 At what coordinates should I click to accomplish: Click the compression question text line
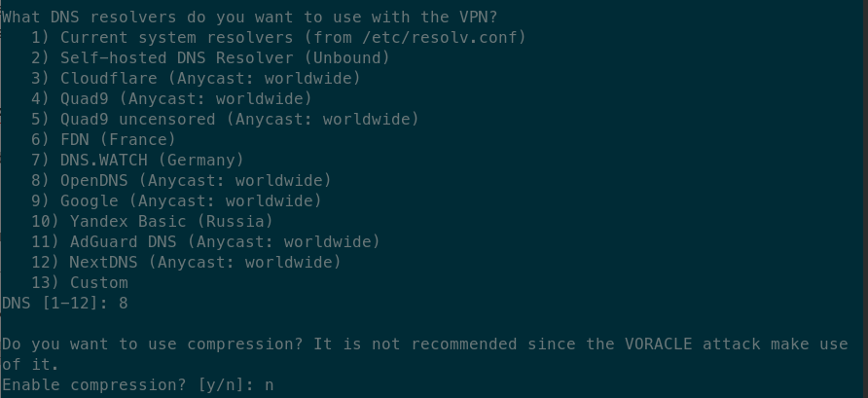pyautogui.click(x=424, y=344)
